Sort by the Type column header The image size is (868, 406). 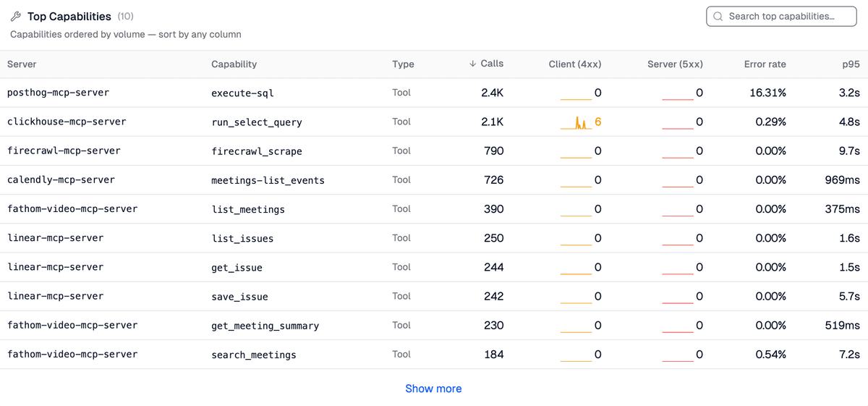[403, 64]
